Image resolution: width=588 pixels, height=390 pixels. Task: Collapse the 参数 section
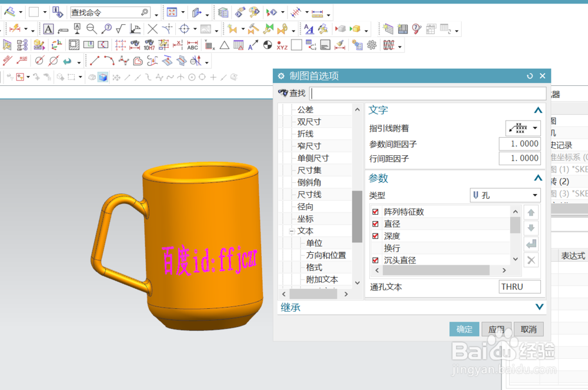pyautogui.click(x=538, y=178)
